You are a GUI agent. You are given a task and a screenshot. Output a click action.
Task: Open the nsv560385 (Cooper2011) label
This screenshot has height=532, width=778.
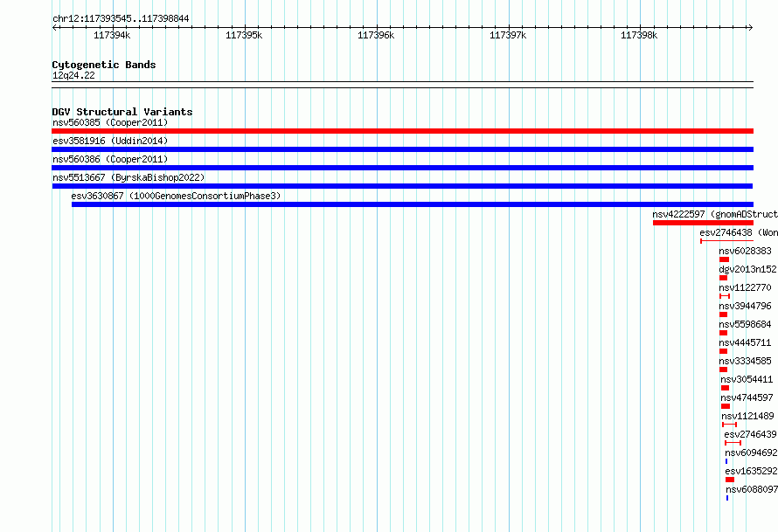[x=110, y=122]
